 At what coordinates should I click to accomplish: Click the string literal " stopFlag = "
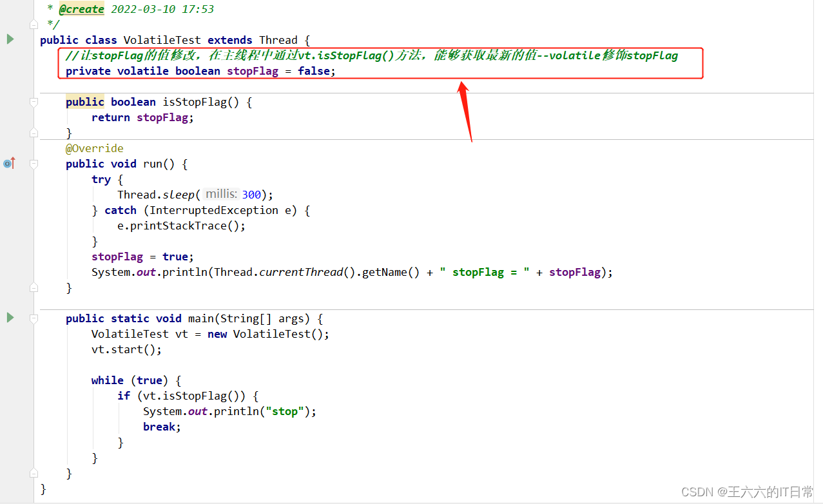click(x=485, y=272)
